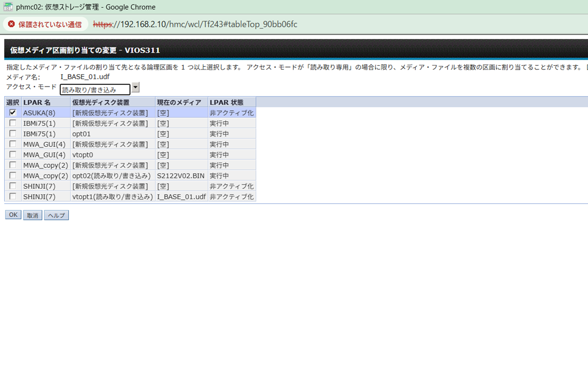This screenshot has width=588, height=375.
Task: Click the vtopt1(読み取り/書き込み) device cell
Action: [x=113, y=197]
